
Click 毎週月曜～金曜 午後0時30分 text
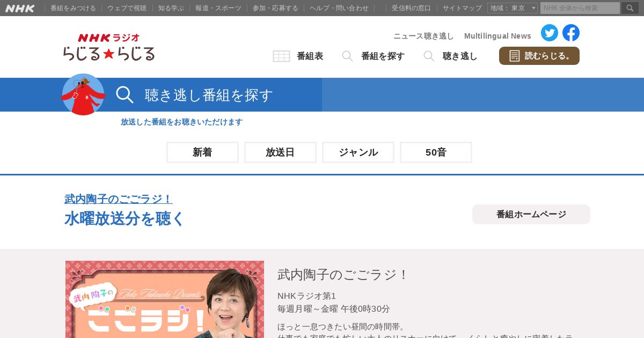[334, 308]
